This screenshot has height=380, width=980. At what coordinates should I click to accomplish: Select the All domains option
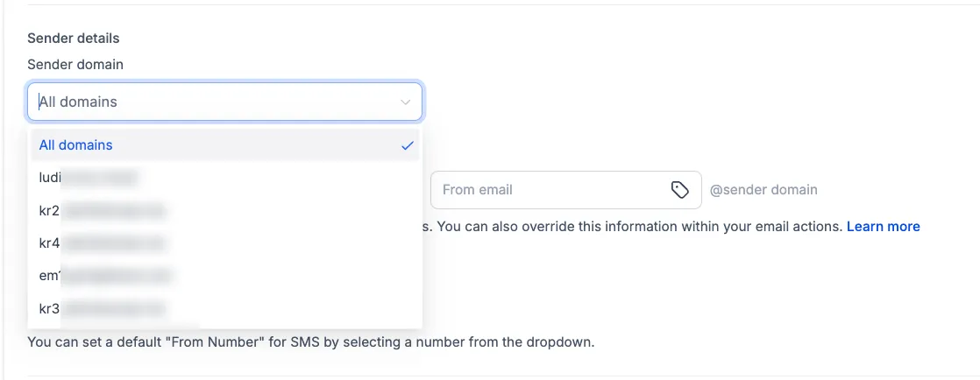click(225, 145)
